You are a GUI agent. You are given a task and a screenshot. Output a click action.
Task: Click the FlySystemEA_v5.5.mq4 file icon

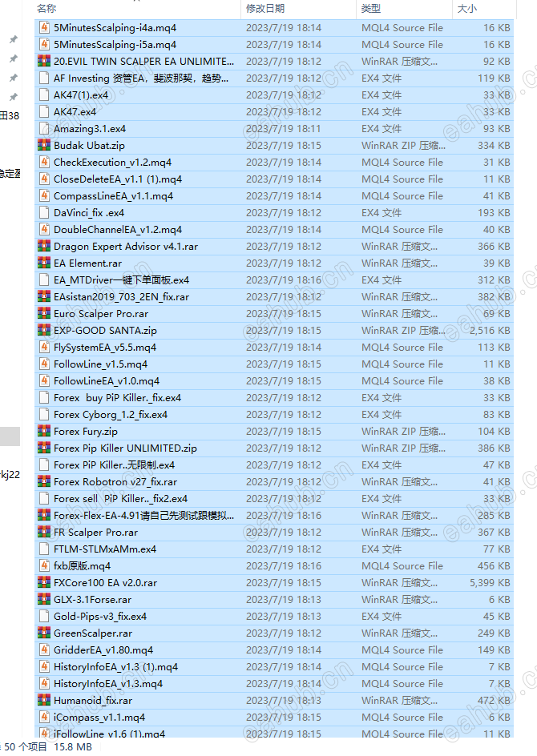(x=44, y=347)
